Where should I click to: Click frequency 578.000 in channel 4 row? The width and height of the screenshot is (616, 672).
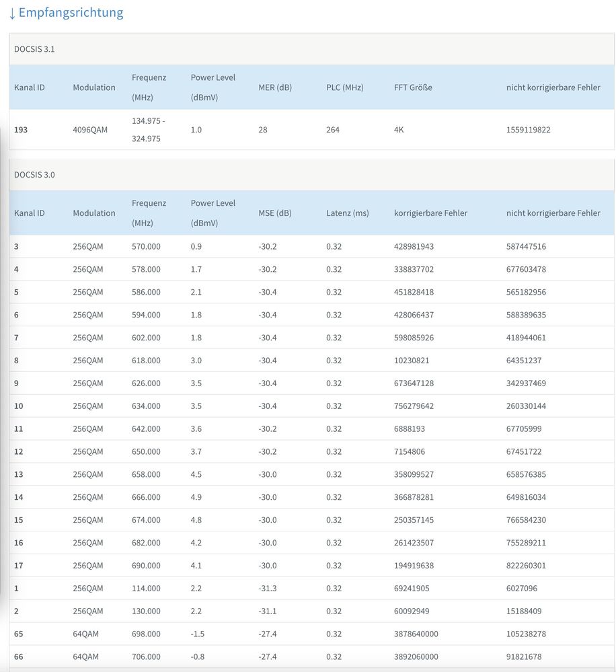pyautogui.click(x=146, y=270)
